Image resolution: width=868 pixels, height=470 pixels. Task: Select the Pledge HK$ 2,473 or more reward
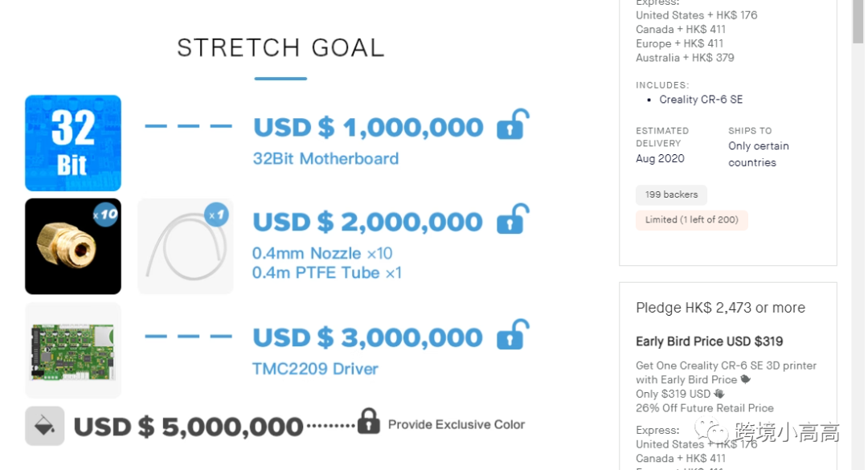(720, 308)
